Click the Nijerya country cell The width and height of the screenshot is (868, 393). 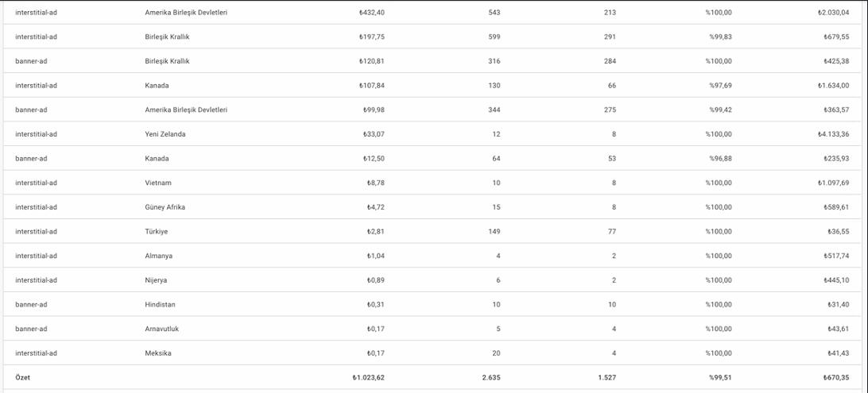pos(156,280)
